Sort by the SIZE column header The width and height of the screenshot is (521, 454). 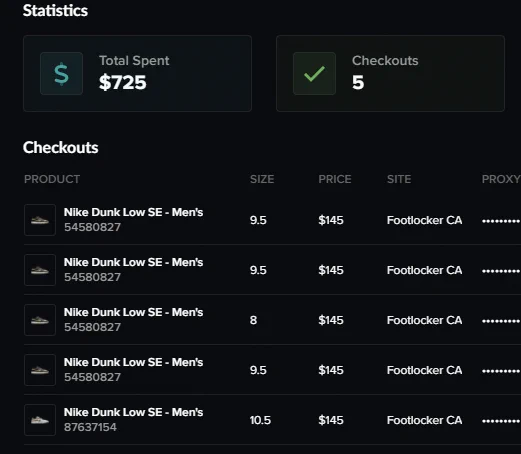[x=262, y=179]
